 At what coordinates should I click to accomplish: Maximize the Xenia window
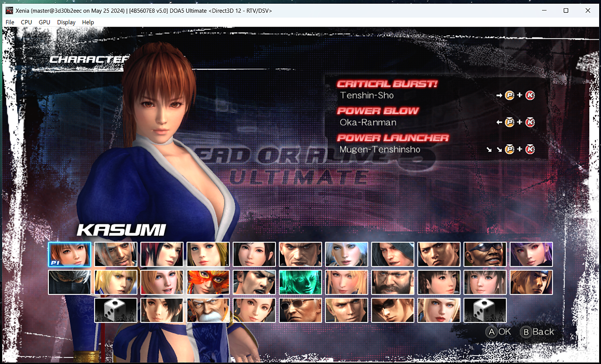[566, 11]
